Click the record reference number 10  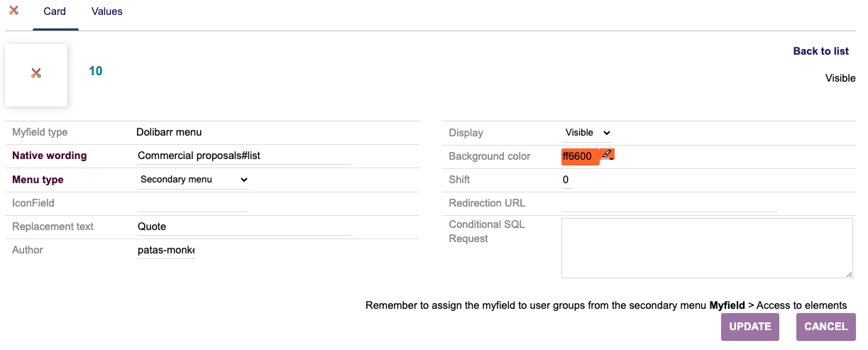(x=95, y=71)
